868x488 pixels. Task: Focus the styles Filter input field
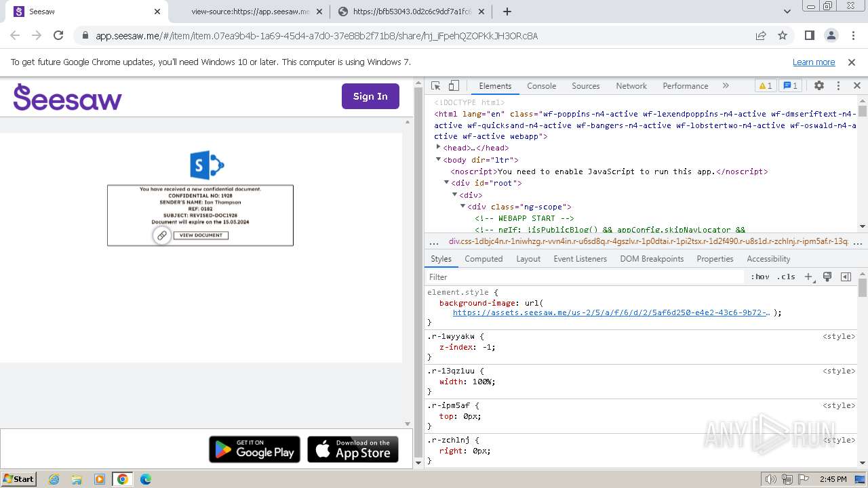pos(585,277)
